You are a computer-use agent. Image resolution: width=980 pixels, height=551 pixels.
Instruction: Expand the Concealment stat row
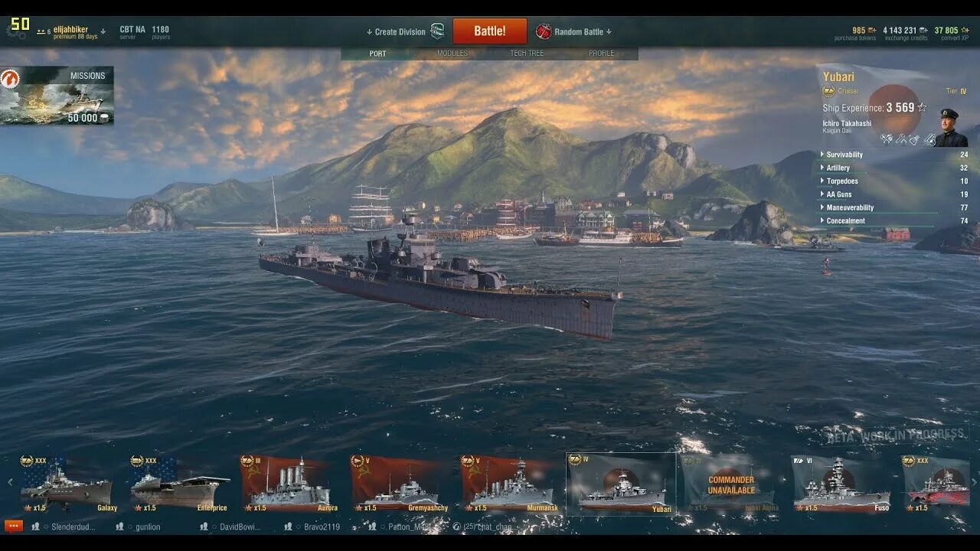pos(894,220)
